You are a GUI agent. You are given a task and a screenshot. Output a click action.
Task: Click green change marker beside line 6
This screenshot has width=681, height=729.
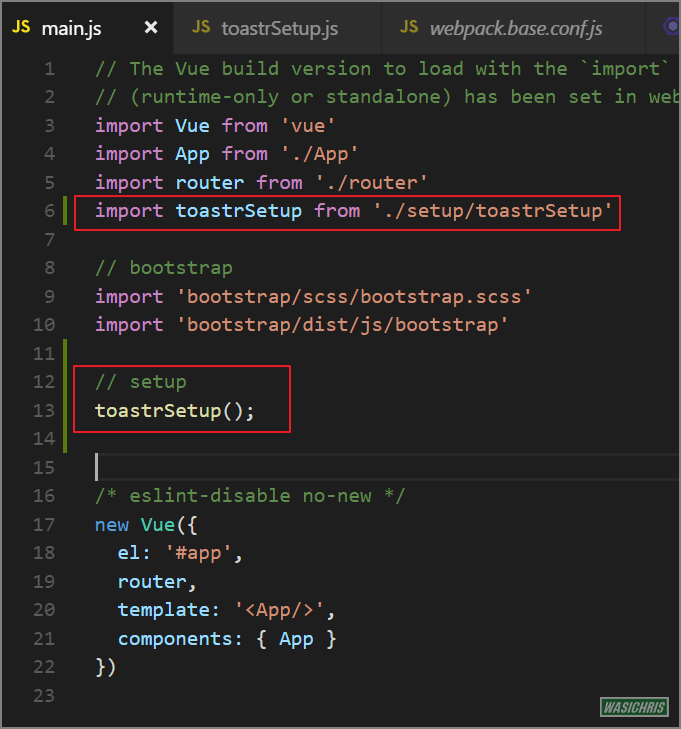[x=65, y=211]
